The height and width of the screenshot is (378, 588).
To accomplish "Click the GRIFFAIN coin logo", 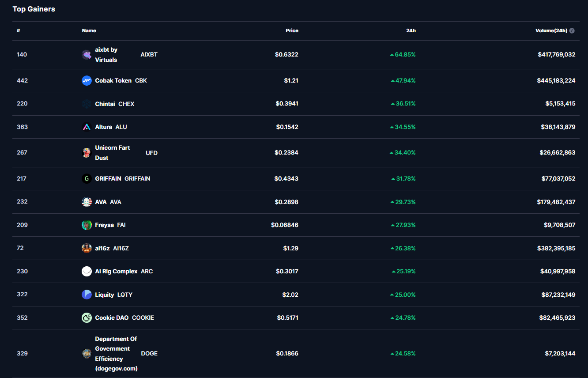I will tap(87, 179).
